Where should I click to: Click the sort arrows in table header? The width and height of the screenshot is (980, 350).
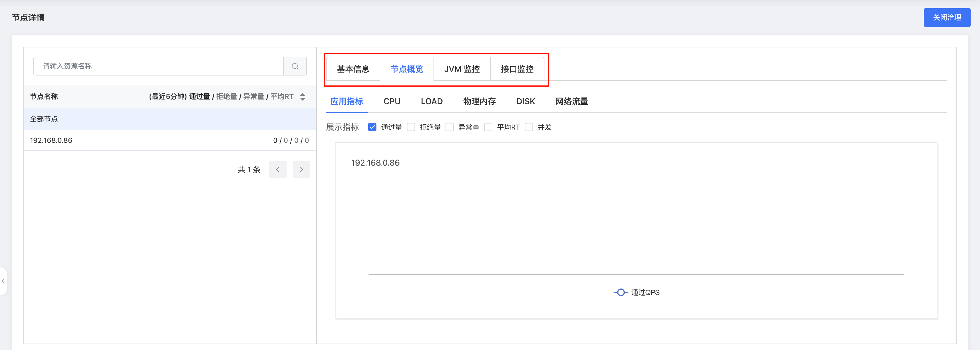click(x=302, y=97)
